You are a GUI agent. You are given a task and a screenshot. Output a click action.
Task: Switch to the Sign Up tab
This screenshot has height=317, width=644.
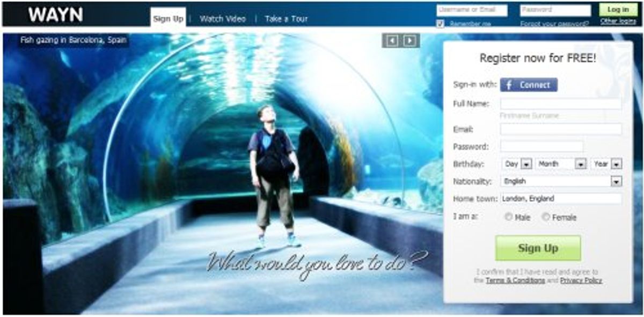tap(168, 17)
